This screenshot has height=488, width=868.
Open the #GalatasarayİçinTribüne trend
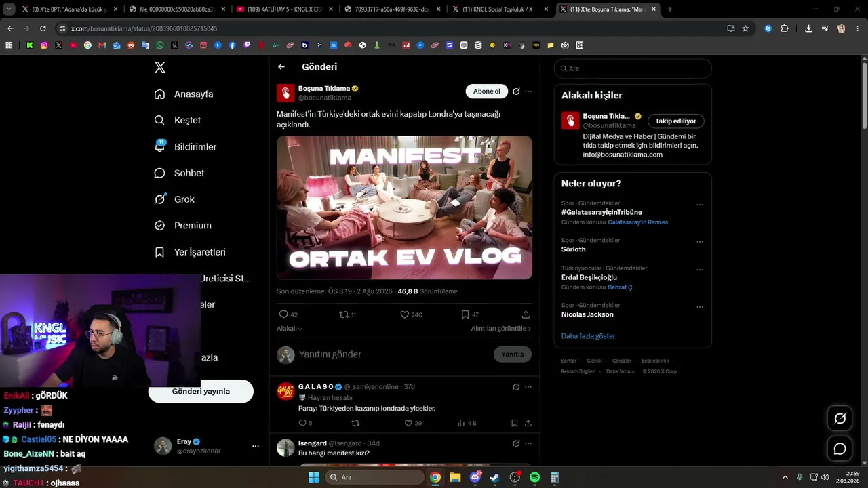[x=601, y=212]
